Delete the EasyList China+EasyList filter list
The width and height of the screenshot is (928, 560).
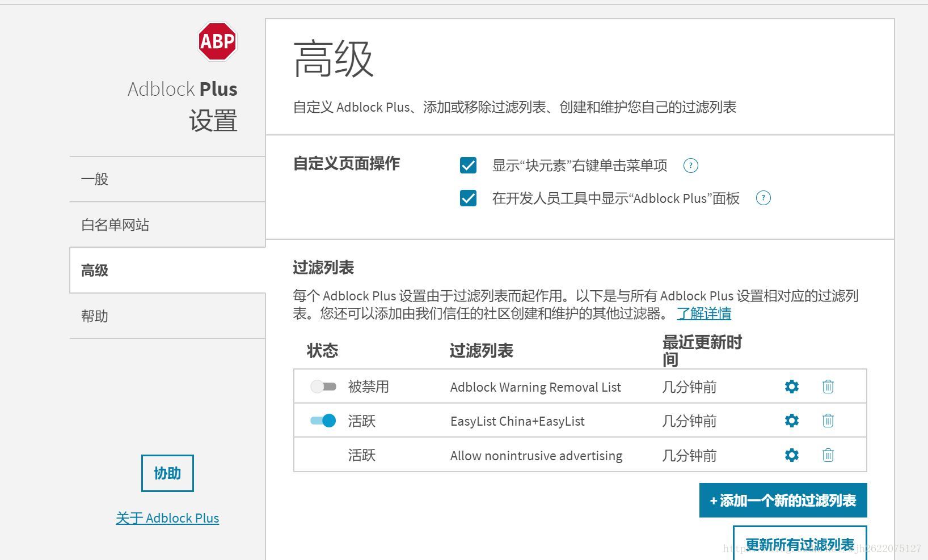[828, 421]
